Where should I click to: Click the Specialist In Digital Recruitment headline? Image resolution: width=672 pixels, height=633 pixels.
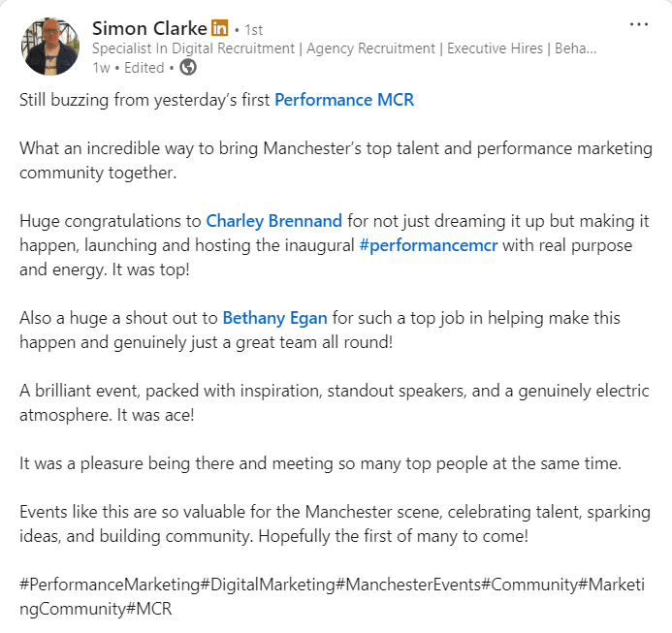[x=344, y=47]
